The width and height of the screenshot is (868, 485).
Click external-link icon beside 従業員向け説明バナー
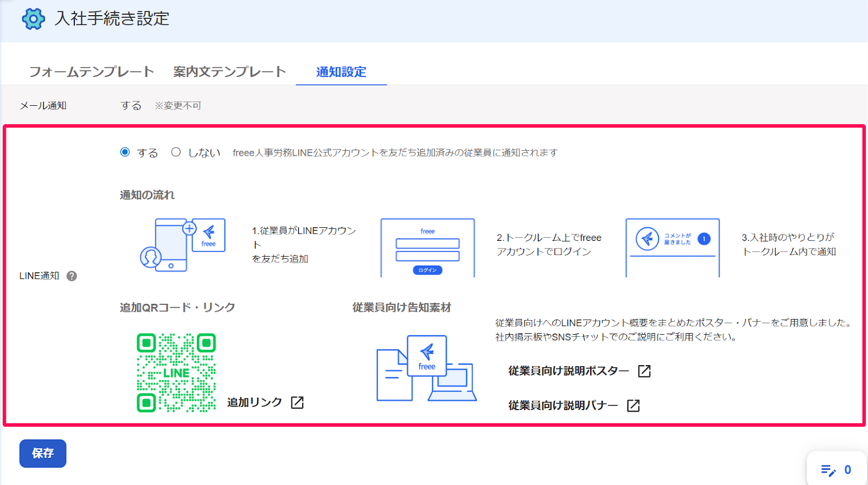pyautogui.click(x=634, y=405)
